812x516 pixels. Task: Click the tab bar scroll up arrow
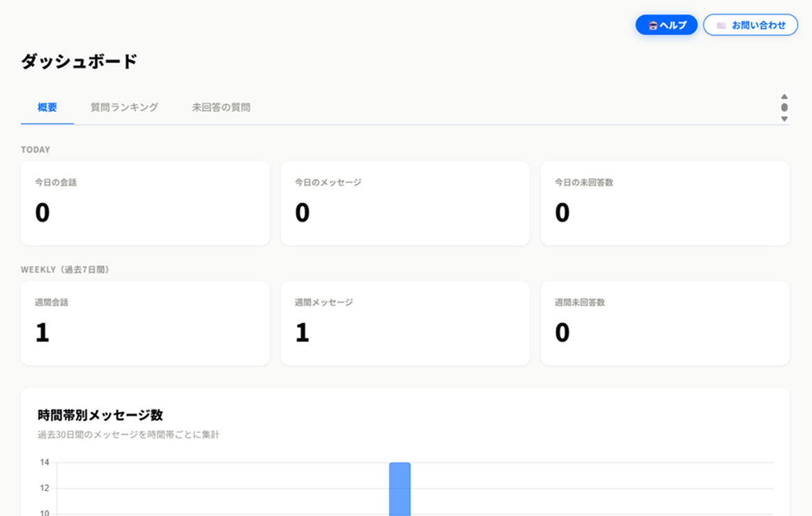point(784,97)
